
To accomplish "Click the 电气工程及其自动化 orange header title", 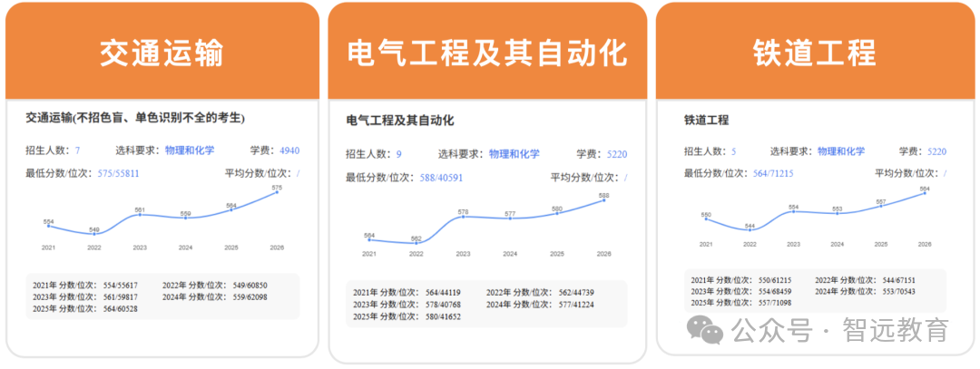I will tap(487, 53).
